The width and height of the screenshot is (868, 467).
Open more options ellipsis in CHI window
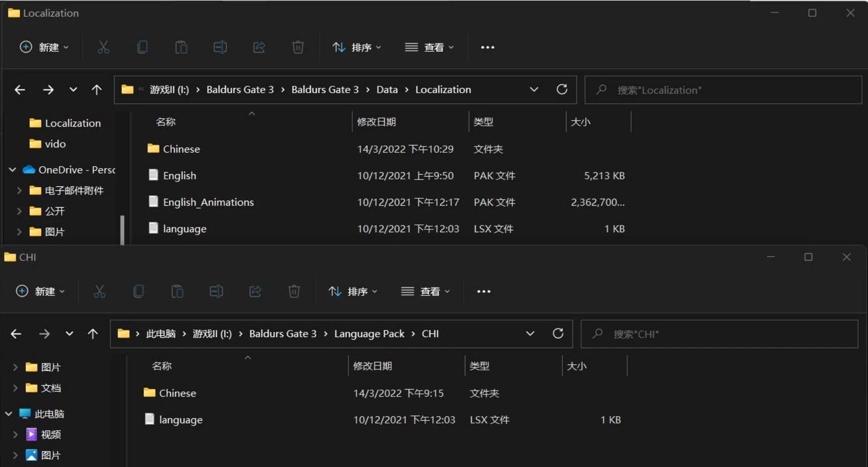click(484, 291)
